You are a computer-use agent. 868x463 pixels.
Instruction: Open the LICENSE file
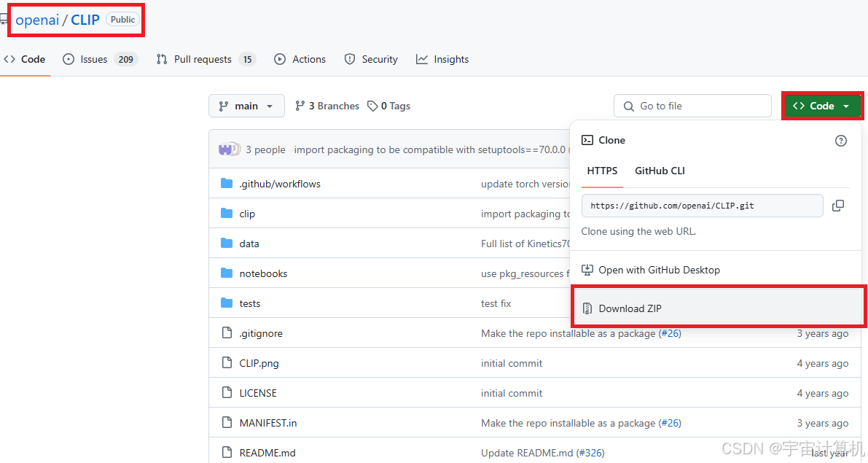258,393
